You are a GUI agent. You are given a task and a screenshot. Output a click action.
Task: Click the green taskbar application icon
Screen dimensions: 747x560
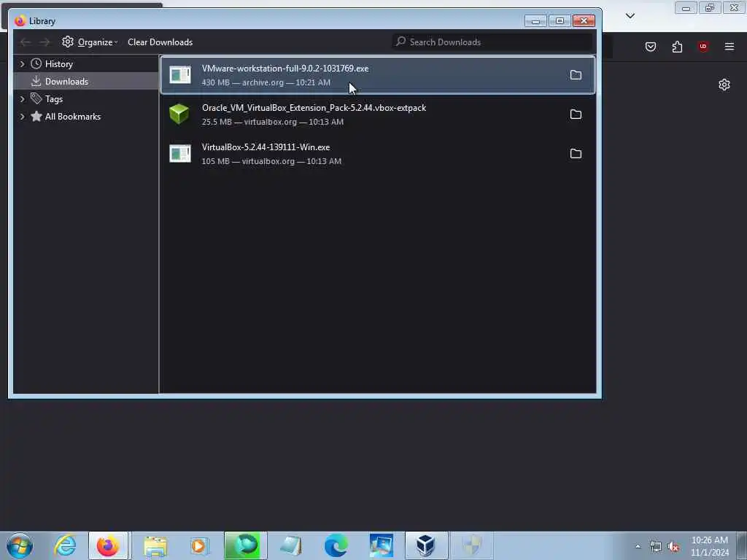click(246, 545)
